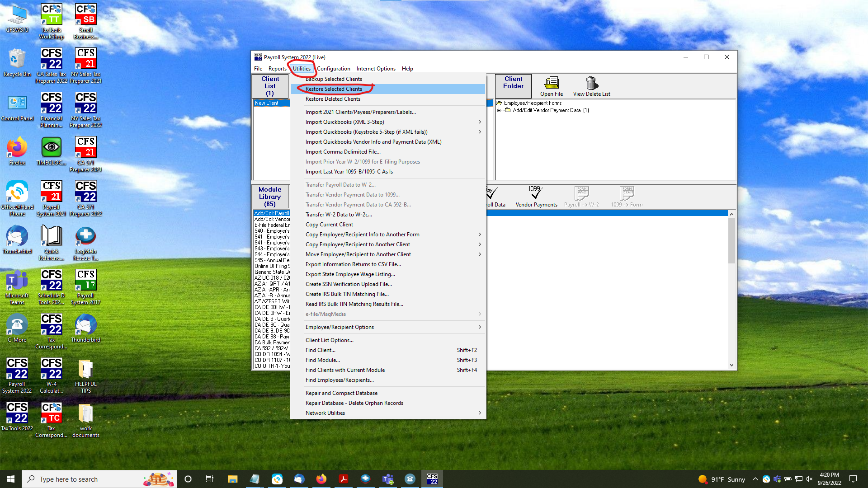
Task: Open the Help menu
Action: tap(407, 69)
